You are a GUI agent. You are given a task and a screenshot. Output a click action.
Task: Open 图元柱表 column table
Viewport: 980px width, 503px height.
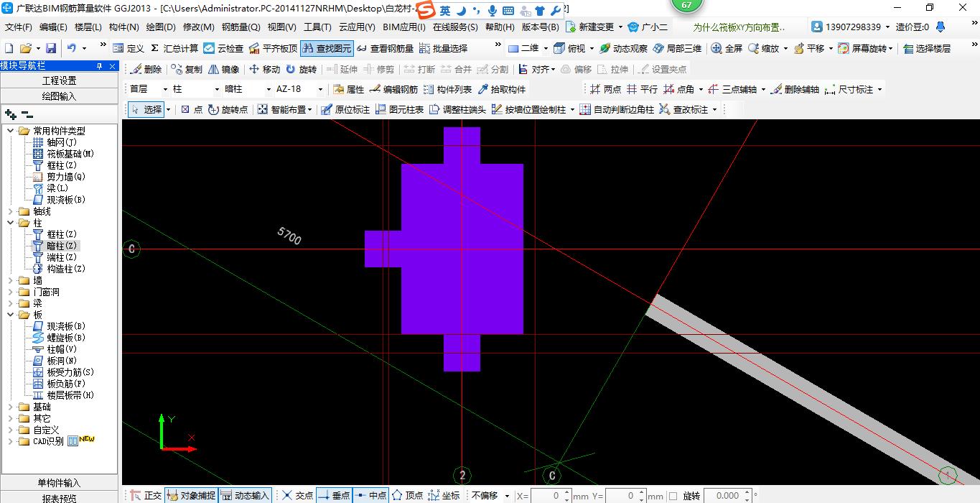(x=399, y=109)
